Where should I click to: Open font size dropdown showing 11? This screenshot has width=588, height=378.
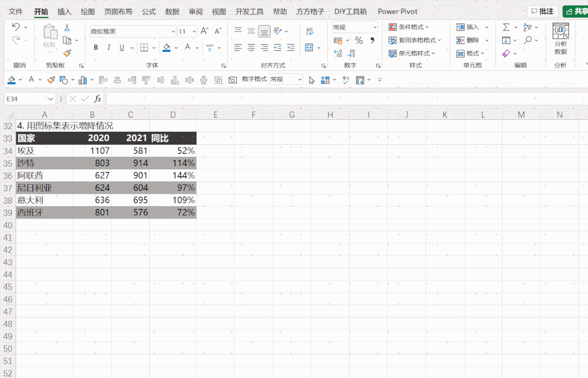pyautogui.click(x=187, y=31)
